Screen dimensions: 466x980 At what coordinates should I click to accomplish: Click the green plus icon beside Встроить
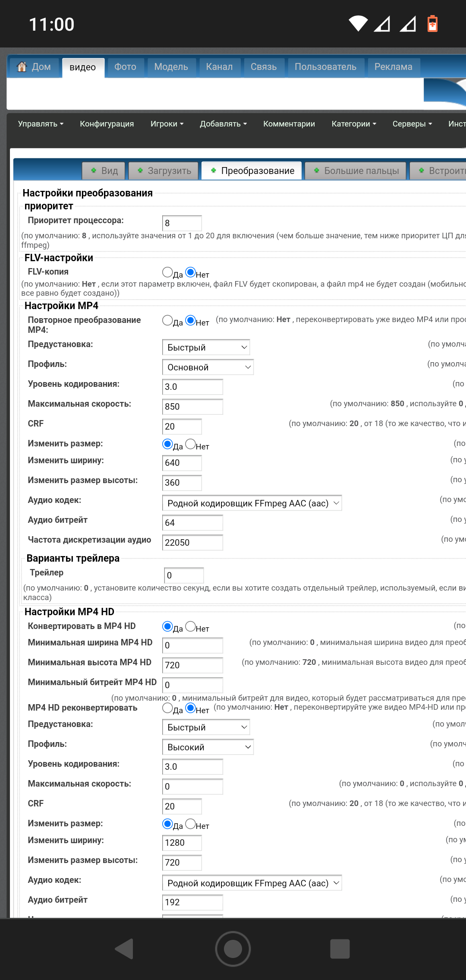point(422,171)
